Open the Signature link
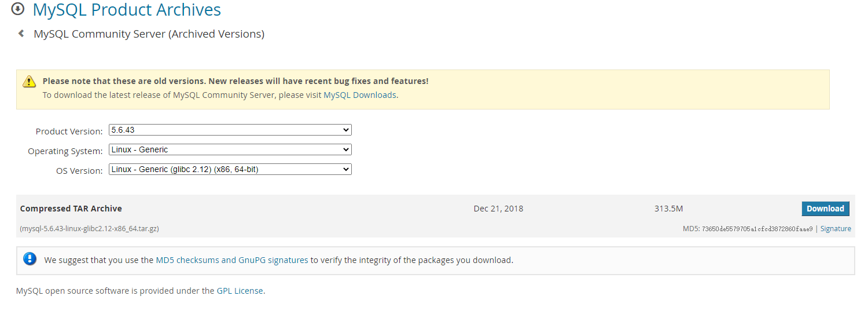Viewport: 868px width, 314px height. click(836, 229)
